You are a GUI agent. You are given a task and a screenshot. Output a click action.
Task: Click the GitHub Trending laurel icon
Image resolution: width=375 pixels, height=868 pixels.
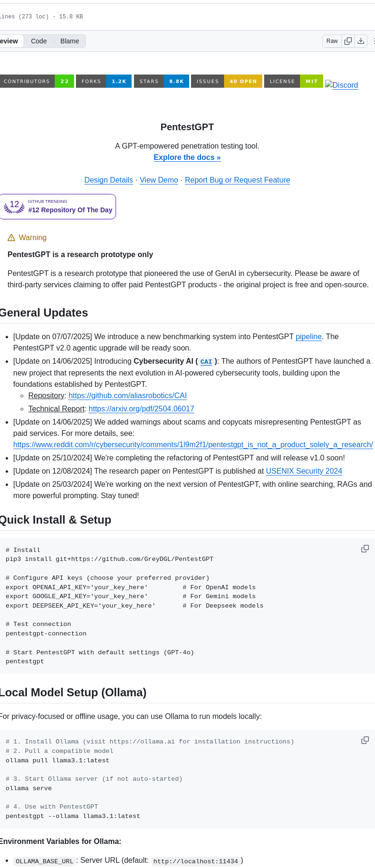(13, 206)
